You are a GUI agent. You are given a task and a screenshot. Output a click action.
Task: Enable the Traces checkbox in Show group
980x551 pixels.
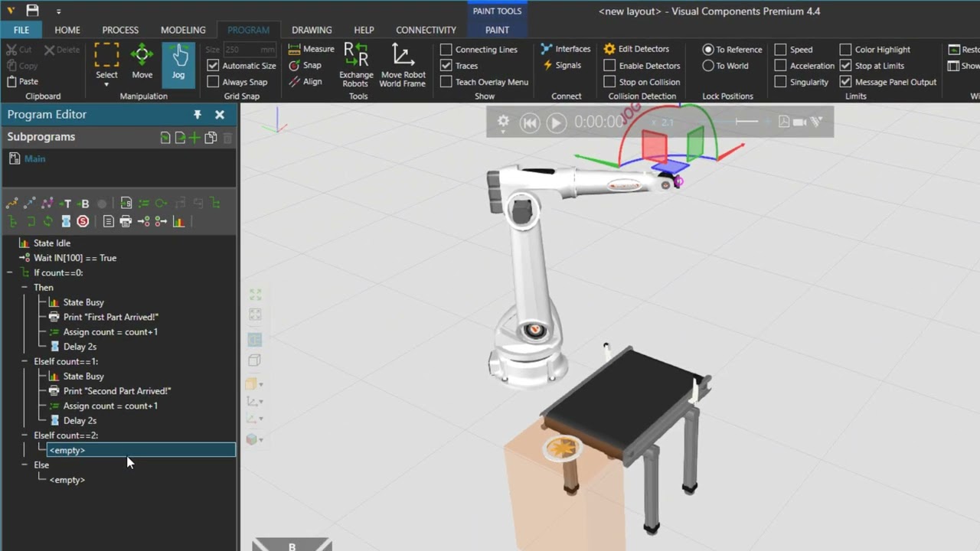coord(446,65)
